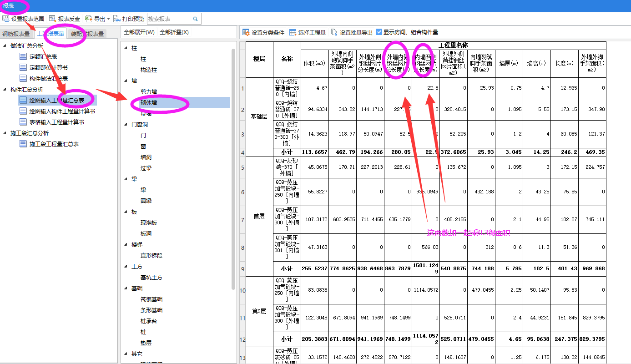Click the 设置报表范围 icon

[x=6, y=19]
